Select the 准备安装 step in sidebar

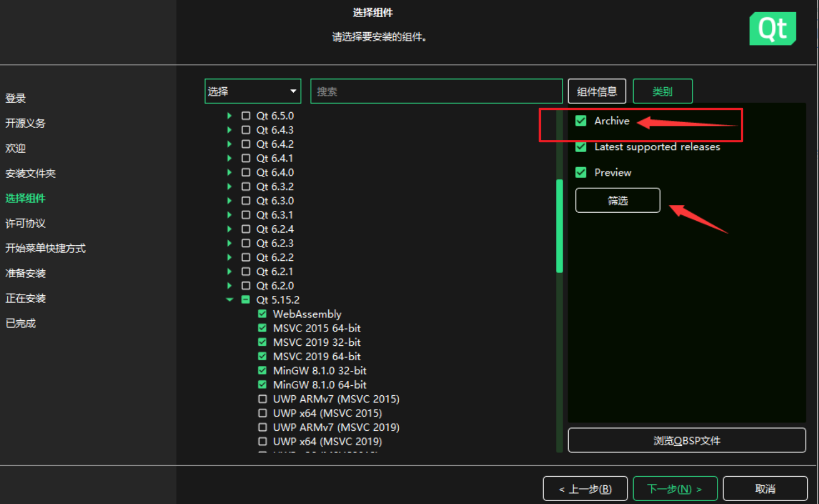[26, 273]
